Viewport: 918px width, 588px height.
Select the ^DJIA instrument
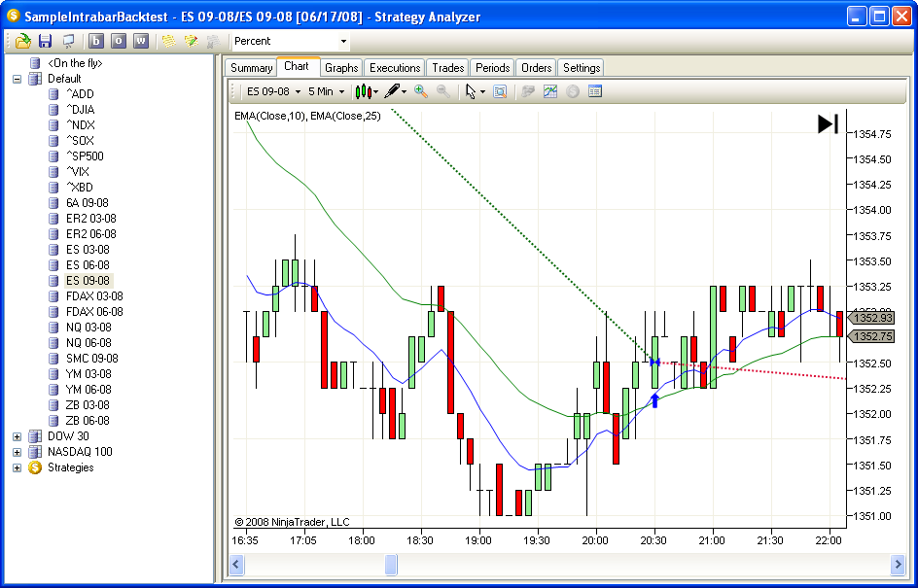[80, 110]
